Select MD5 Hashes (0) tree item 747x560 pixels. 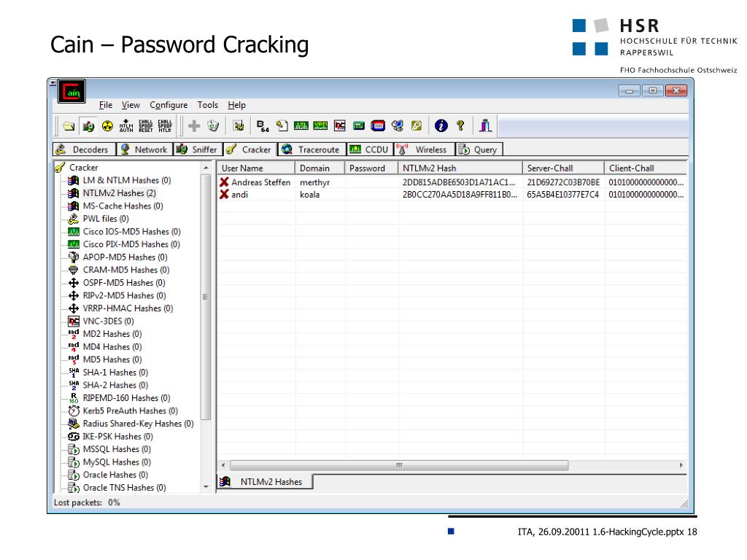click(x=112, y=360)
